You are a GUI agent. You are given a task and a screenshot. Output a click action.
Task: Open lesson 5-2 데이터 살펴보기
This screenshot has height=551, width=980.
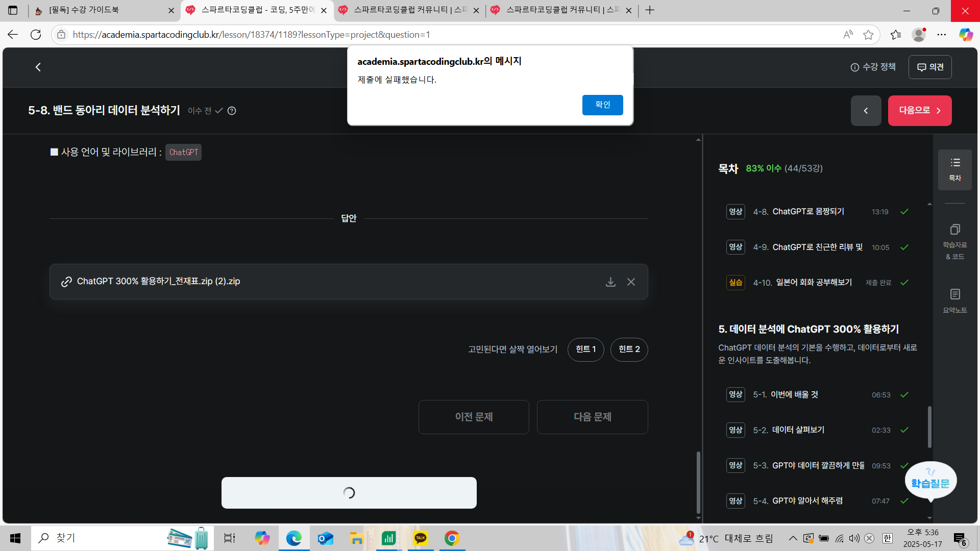817,430
